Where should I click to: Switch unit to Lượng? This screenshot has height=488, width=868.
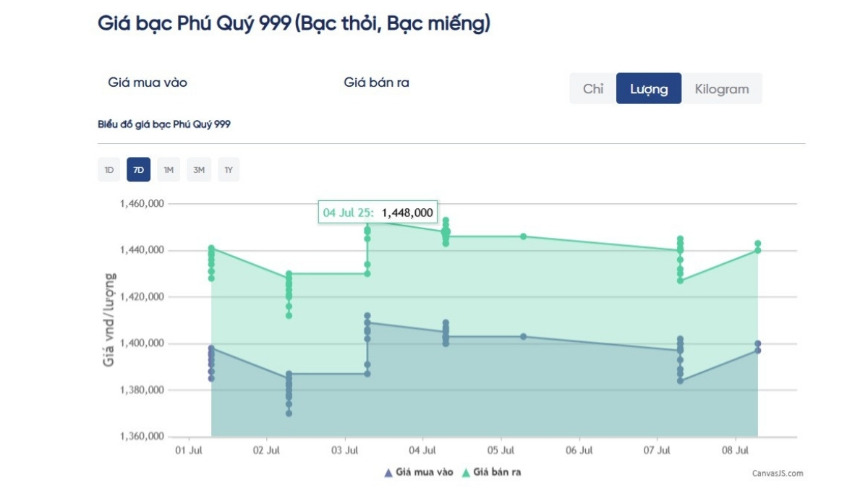point(648,89)
